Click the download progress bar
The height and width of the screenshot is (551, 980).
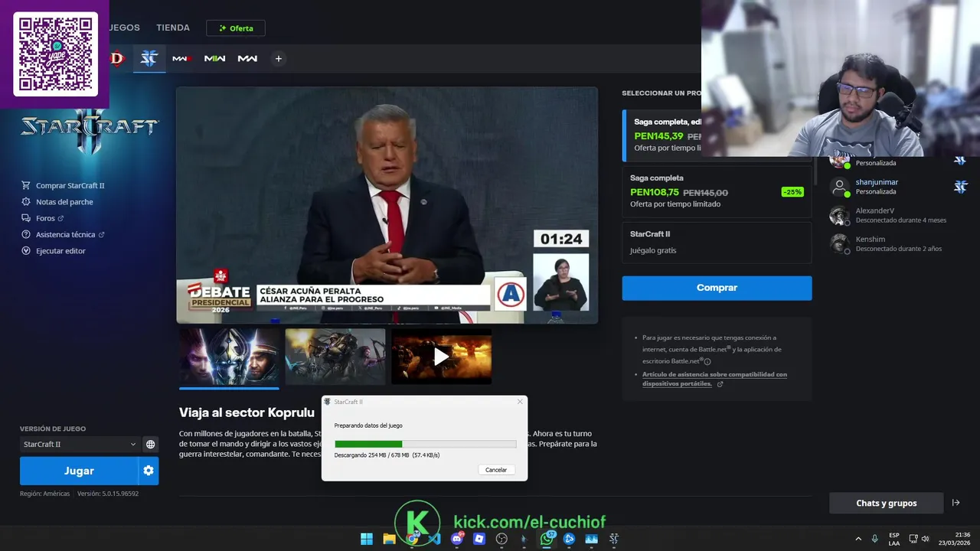pos(425,444)
